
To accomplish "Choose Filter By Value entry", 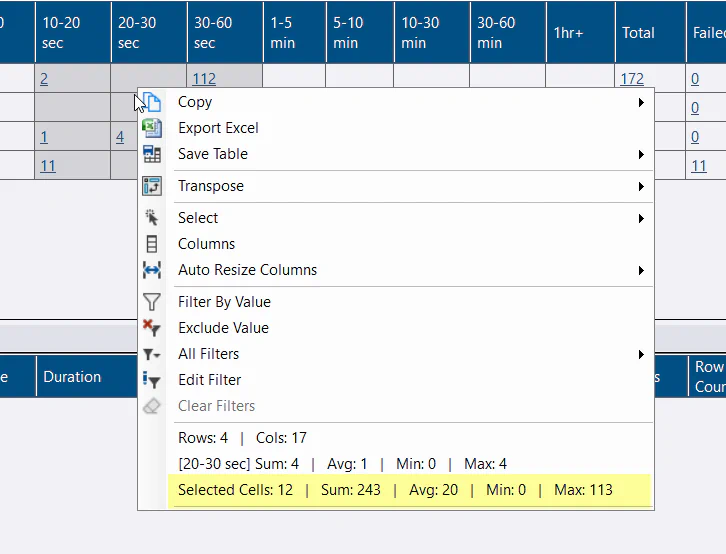I will point(396,302).
